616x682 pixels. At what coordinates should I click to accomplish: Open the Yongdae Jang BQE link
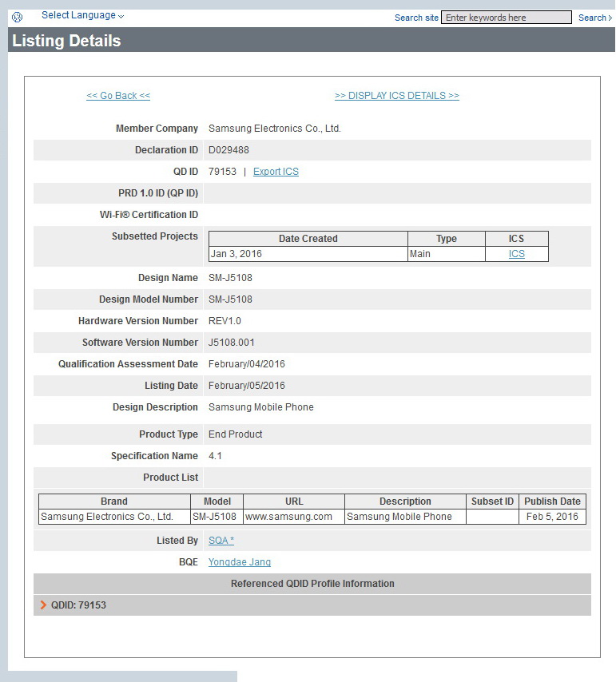(x=239, y=562)
